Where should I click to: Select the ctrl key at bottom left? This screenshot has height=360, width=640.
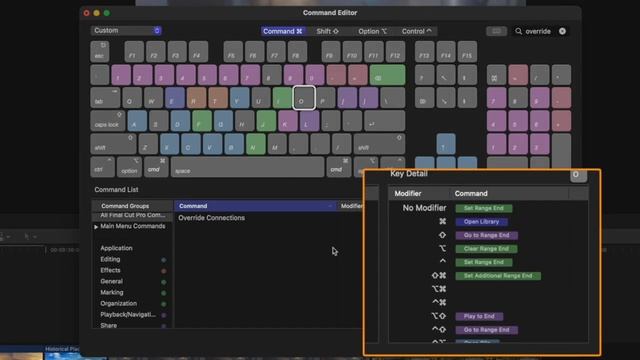(102, 167)
